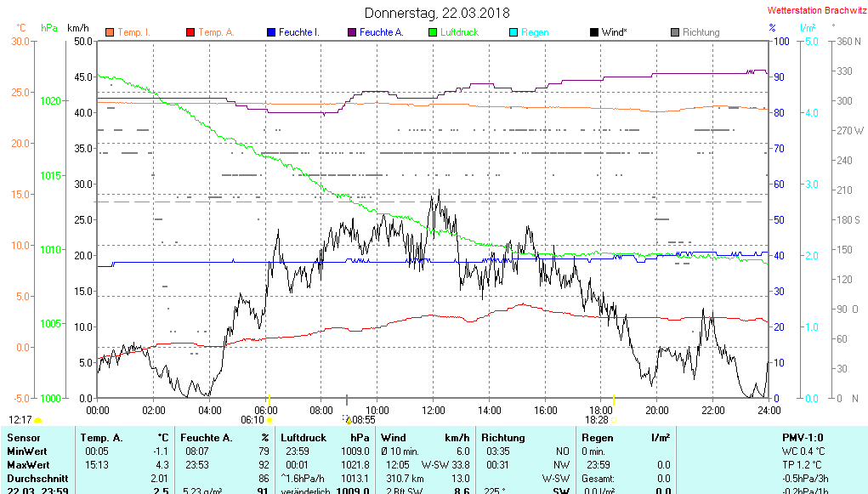Click the 08:55 marker on time axis
Screen dimensions: 868x494
(x=364, y=419)
